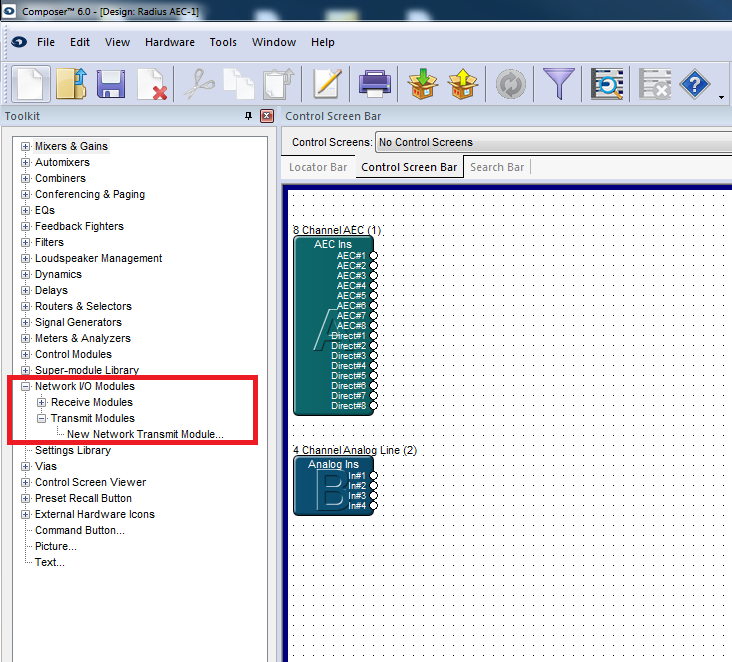Switch to the Locator Bar tab
Screen dimensions: 732x662
(x=318, y=167)
